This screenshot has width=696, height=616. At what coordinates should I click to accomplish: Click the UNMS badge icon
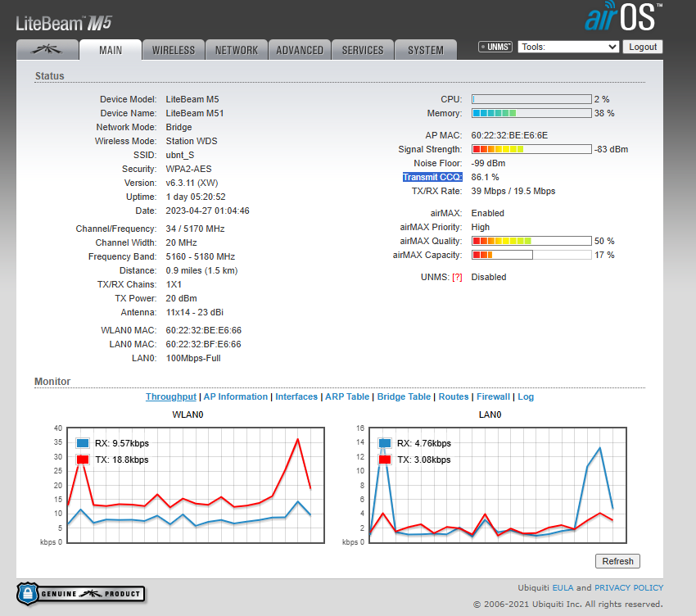pyautogui.click(x=495, y=48)
